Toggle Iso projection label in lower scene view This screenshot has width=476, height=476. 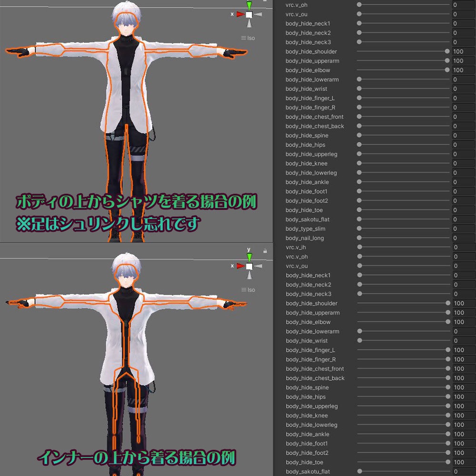tap(248, 290)
